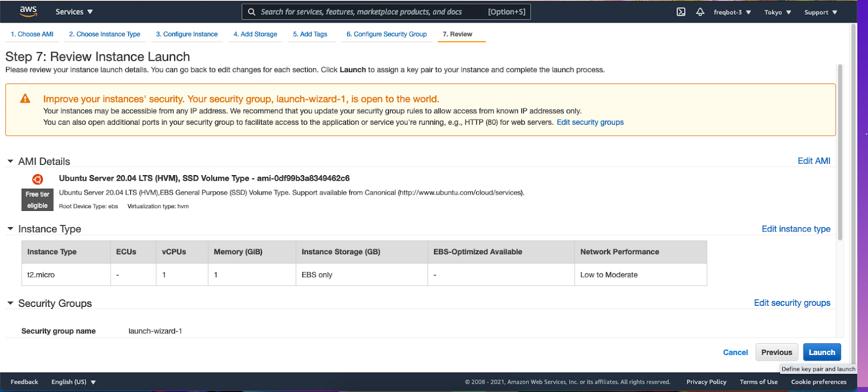Click the Network Performance column header
This screenshot has width=868, height=392.
(641, 252)
